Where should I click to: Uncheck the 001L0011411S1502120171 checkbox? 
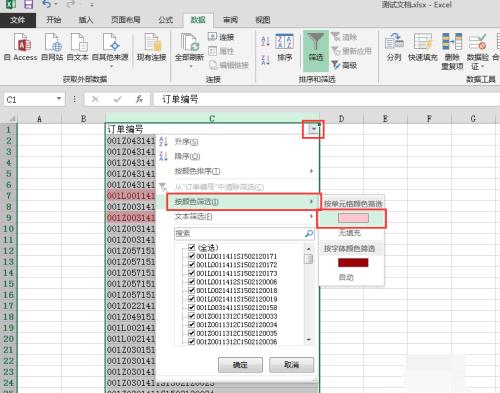(x=191, y=256)
